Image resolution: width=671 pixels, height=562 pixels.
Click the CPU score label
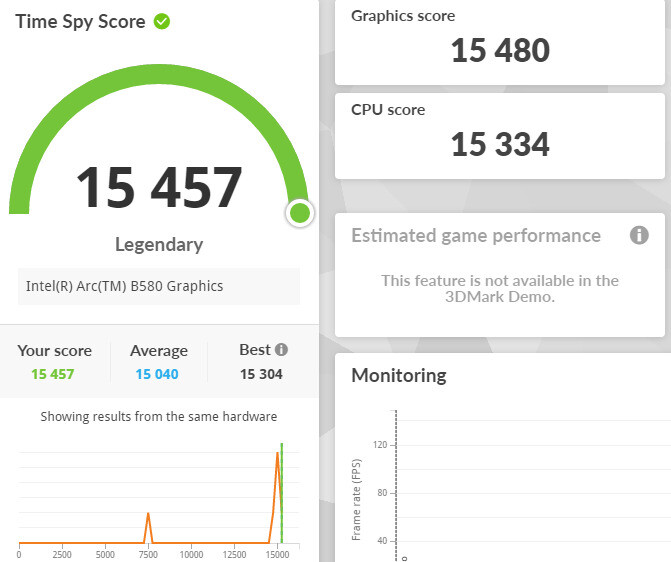388,110
